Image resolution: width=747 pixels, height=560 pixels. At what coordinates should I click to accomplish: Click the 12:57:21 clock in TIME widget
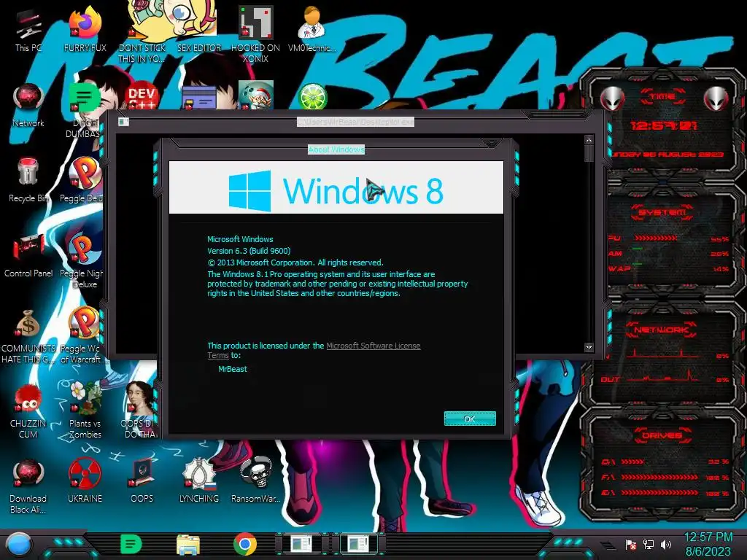663,125
